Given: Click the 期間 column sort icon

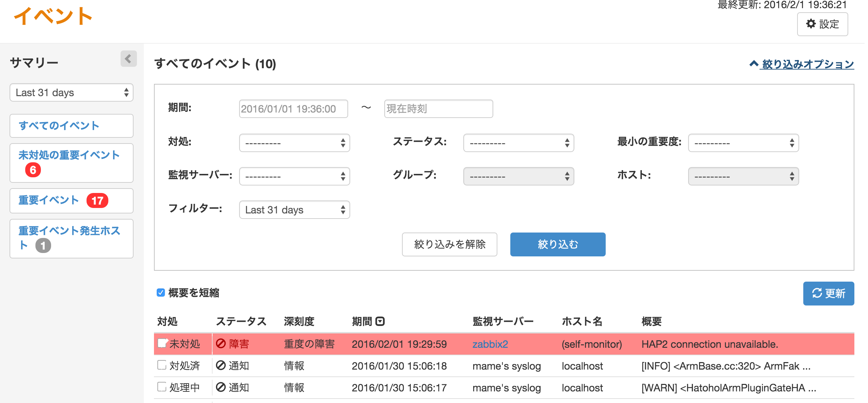Looking at the screenshot, I should click(x=380, y=321).
